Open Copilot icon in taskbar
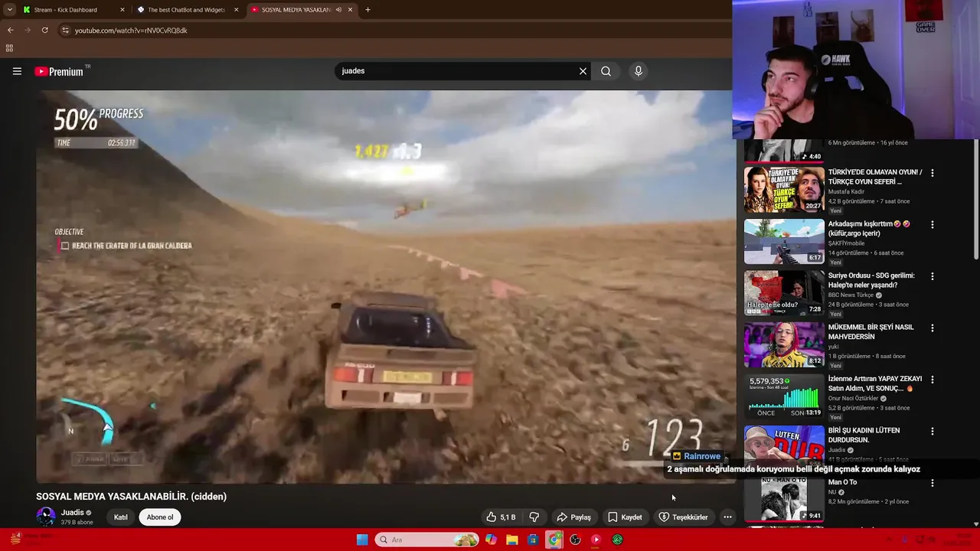Screen dimensions: 980x551 point(492,540)
